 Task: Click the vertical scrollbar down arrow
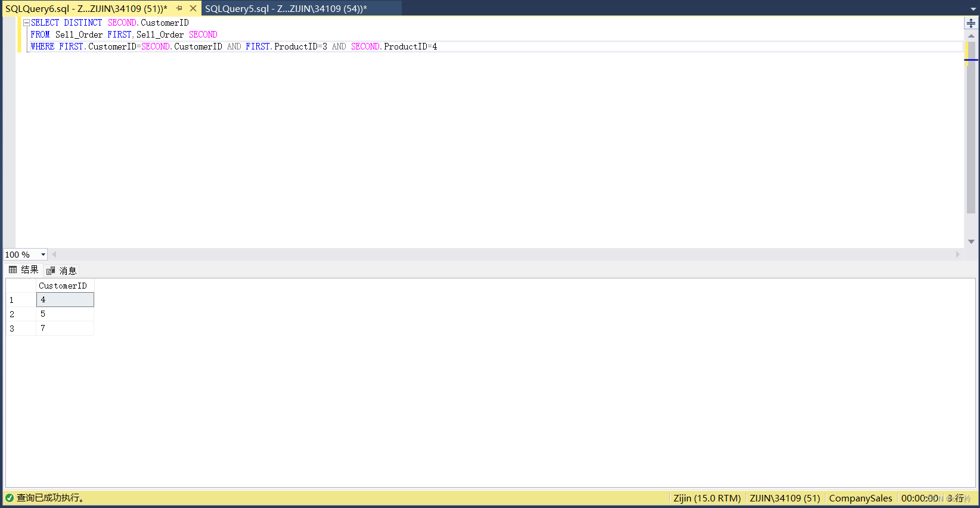tap(971, 241)
